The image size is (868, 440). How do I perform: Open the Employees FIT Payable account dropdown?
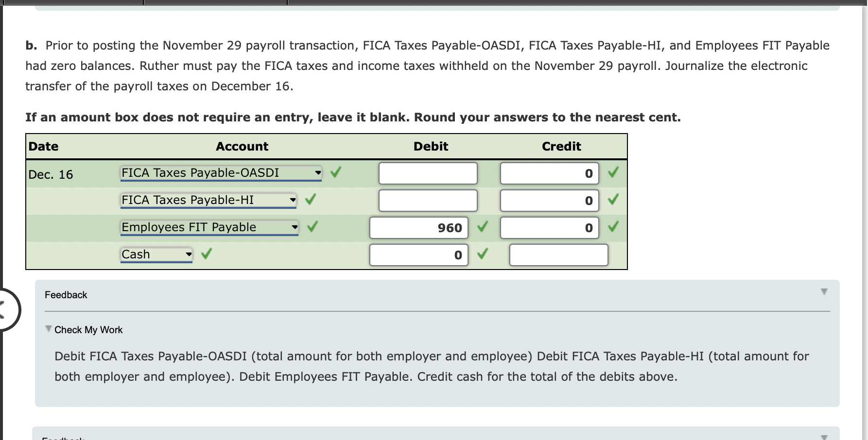[x=295, y=227]
